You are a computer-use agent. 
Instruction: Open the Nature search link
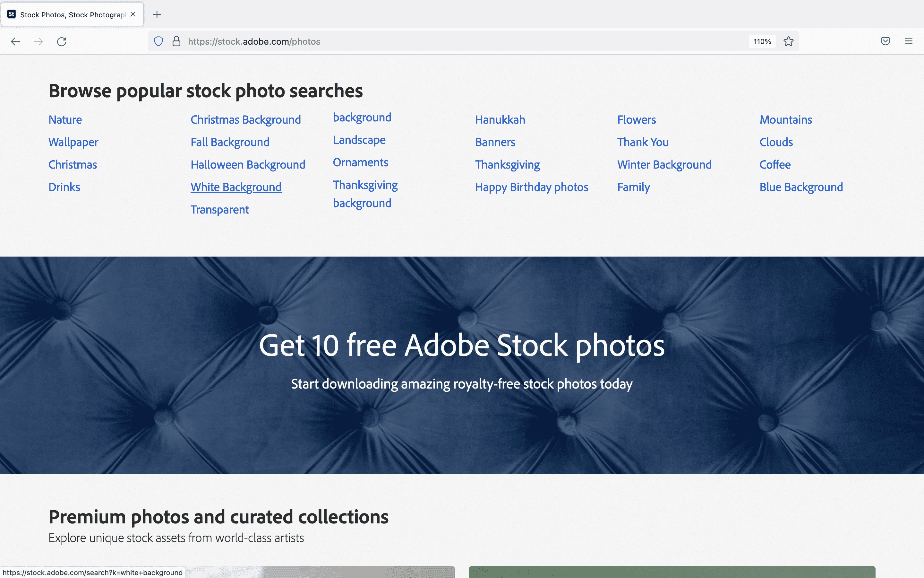click(65, 120)
